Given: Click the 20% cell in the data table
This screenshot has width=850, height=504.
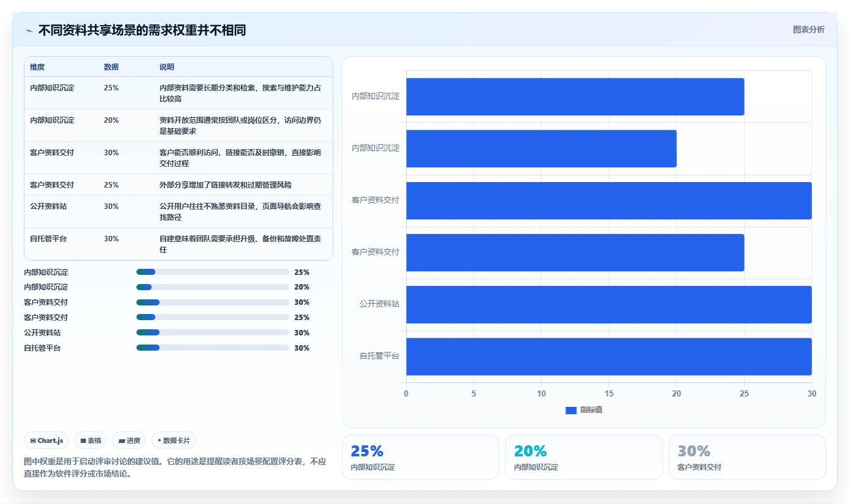Looking at the screenshot, I should click(x=111, y=120).
